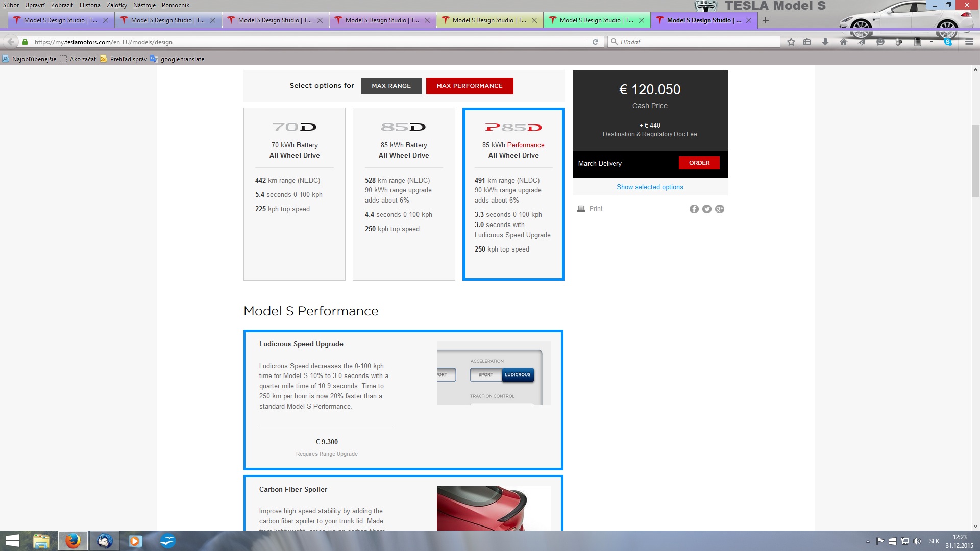Open the Windows Start button

12,541
